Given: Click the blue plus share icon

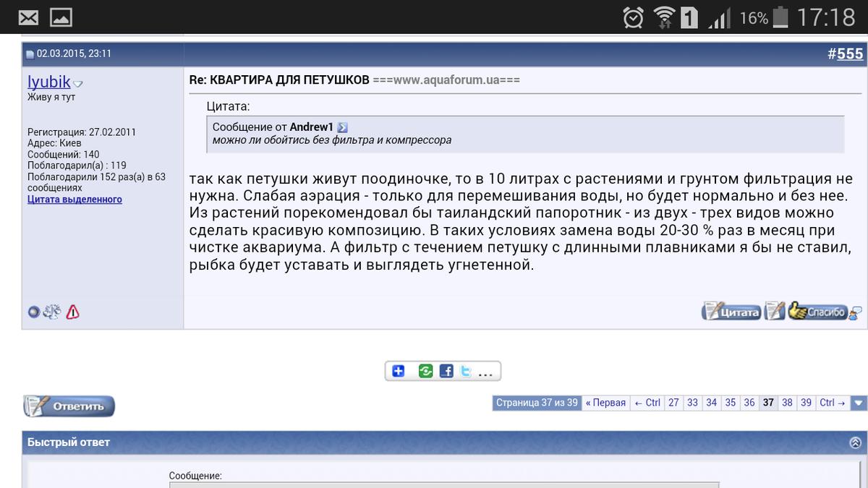Looking at the screenshot, I should (398, 372).
